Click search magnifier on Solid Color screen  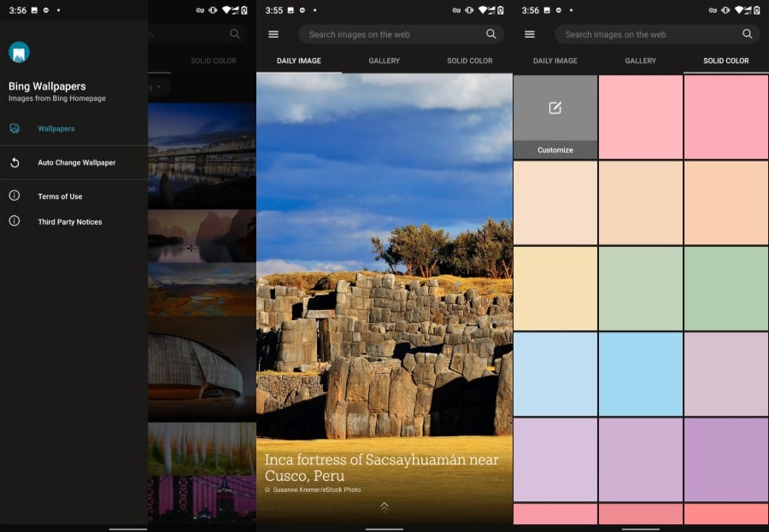tap(747, 34)
